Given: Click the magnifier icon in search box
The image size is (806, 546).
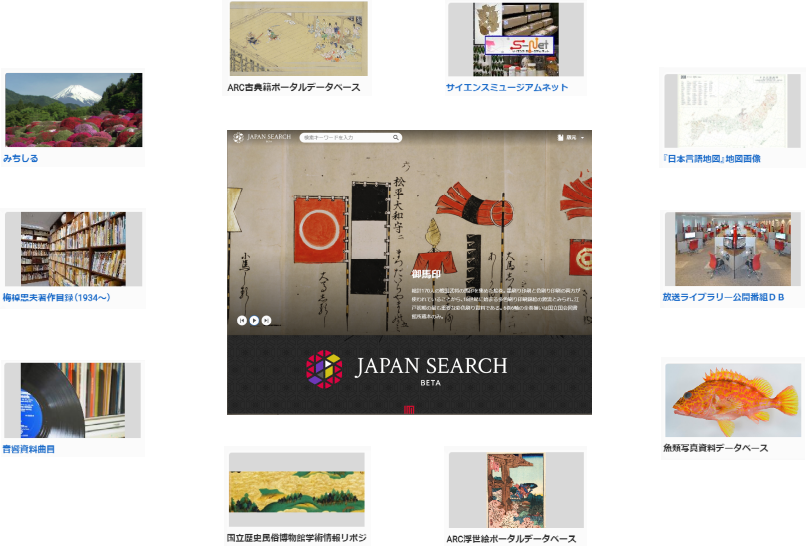Looking at the screenshot, I should (x=396, y=138).
